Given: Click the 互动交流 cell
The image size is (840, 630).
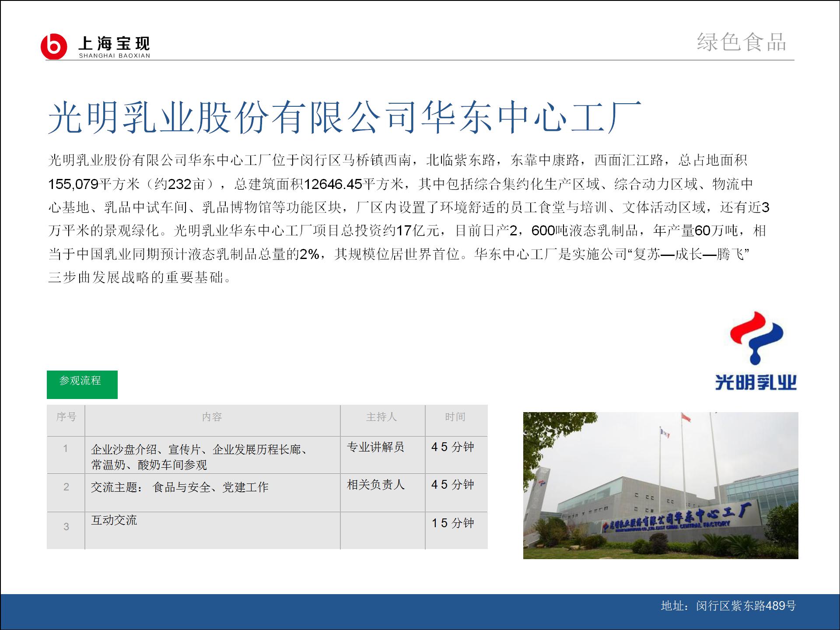Looking at the screenshot, I should 213,531.
